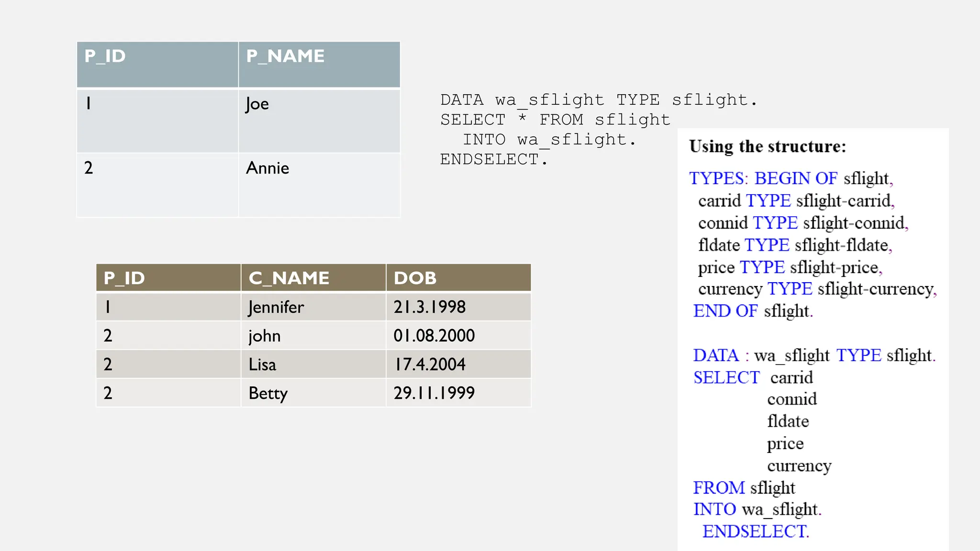Click the P_ID cell in the Joe row
980x551 pixels.
pyautogui.click(x=157, y=121)
